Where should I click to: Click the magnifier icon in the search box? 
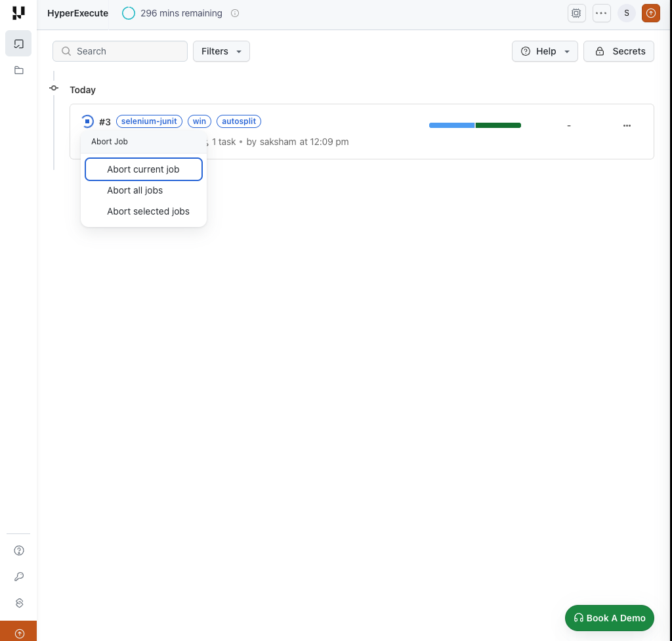(66, 51)
